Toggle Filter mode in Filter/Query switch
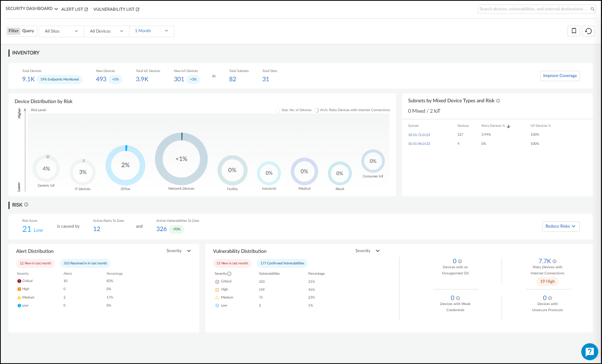The image size is (602, 364). (x=14, y=31)
